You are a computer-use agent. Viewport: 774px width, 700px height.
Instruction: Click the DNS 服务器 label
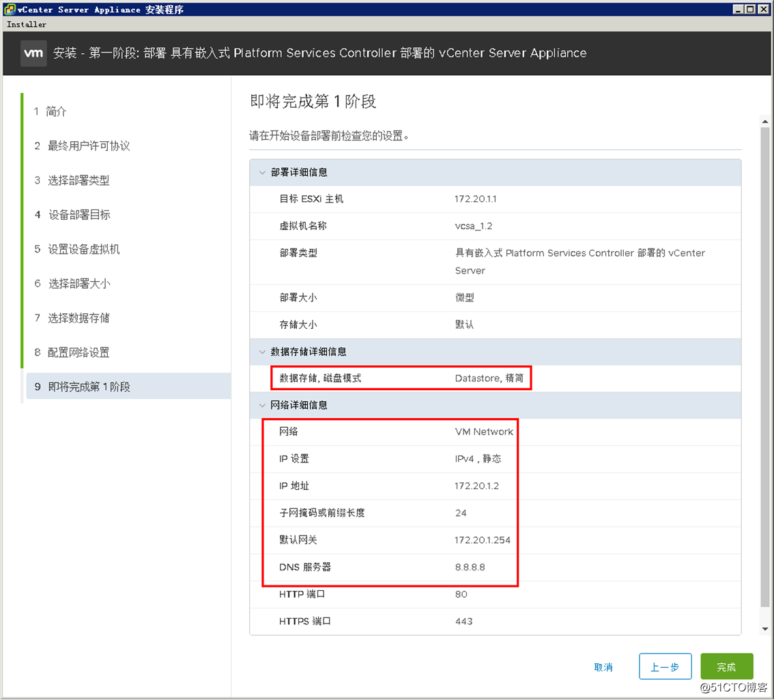pos(304,568)
